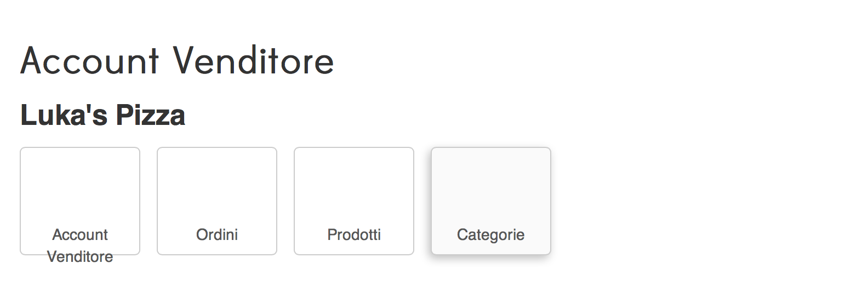Click the word Pizza in store name
The height and width of the screenshot is (286, 868).
[151, 115]
